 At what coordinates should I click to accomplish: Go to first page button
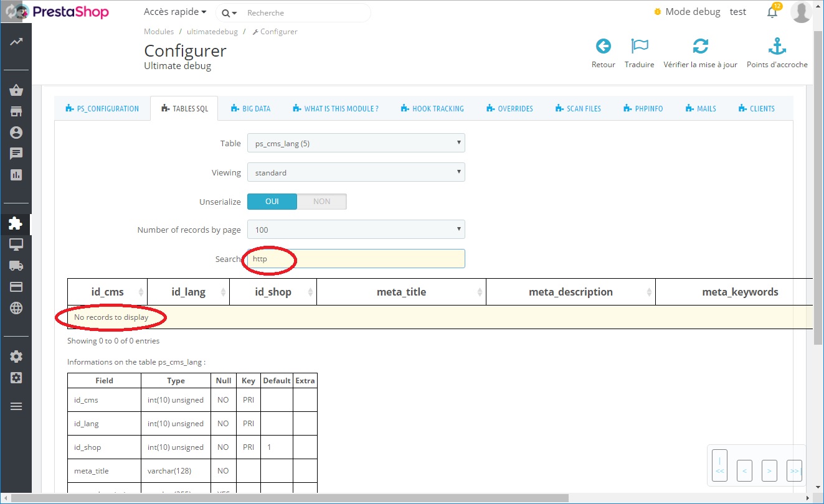[x=719, y=465]
